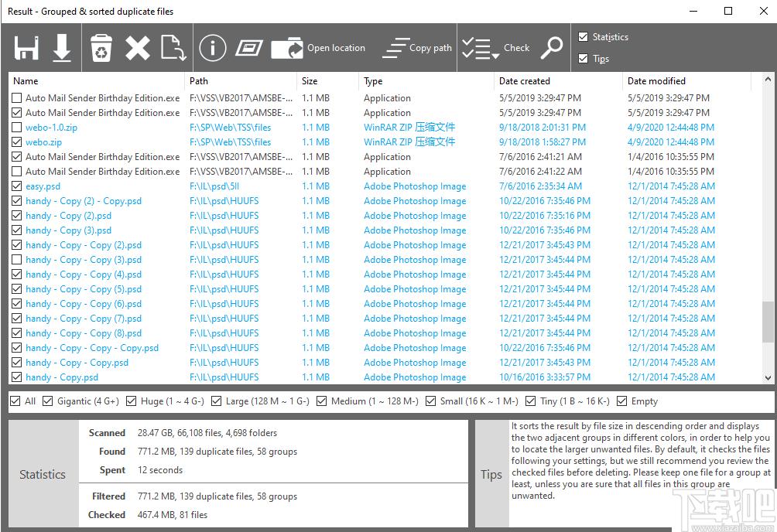Viewport: 777px width, 532px height.
Task: Sort by Date created column header
Action: (x=559, y=81)
